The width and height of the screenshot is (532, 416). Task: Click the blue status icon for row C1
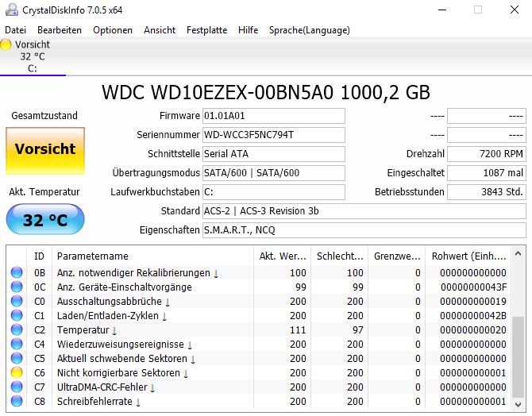click(x=17, y=315)
